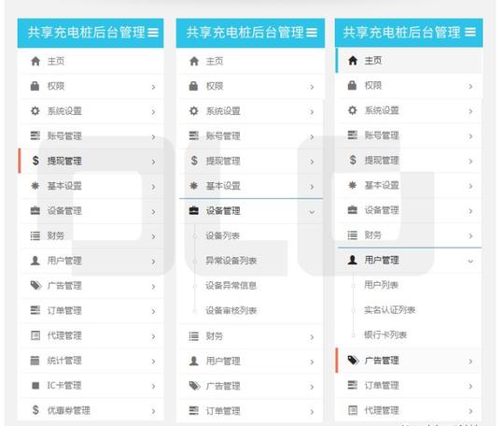Screen dimensions: 504x426
Task: Click the square icon beside IC卡管理 in the left panel
Action: point(35,385)
